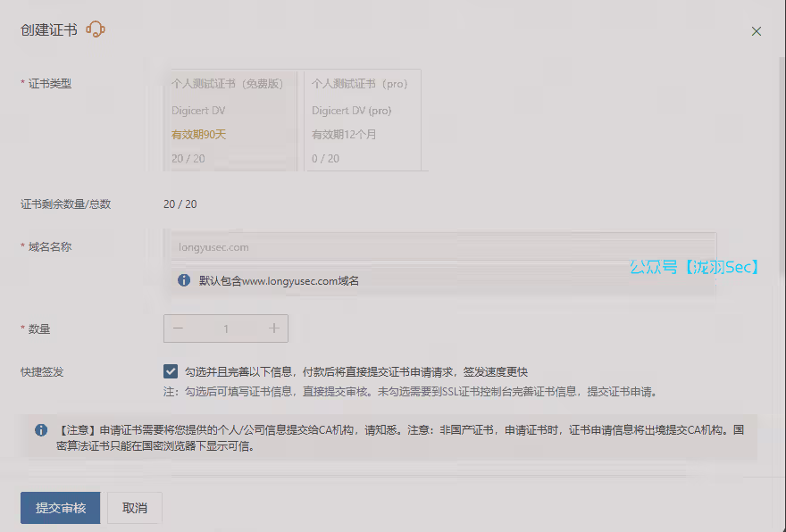Click the 域名名称 input field
The width and height of the screenshot is (786, 532).
point(440,247)
